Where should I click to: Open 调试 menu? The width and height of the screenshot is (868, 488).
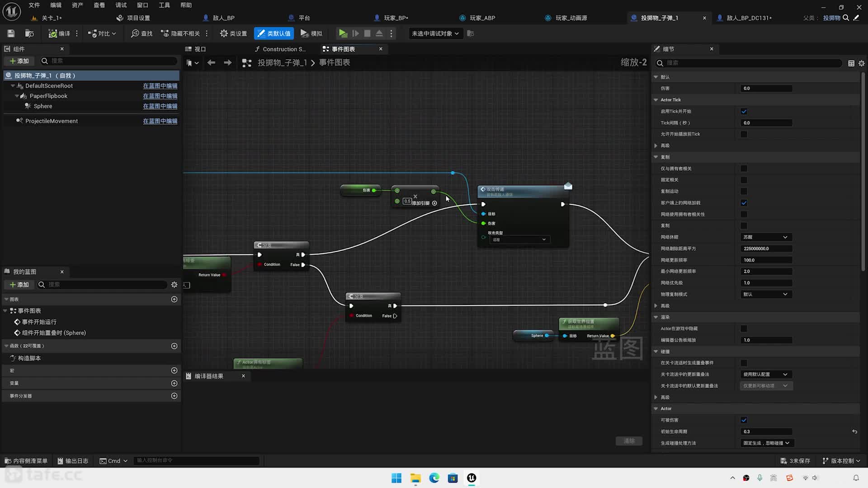(121, 5)
